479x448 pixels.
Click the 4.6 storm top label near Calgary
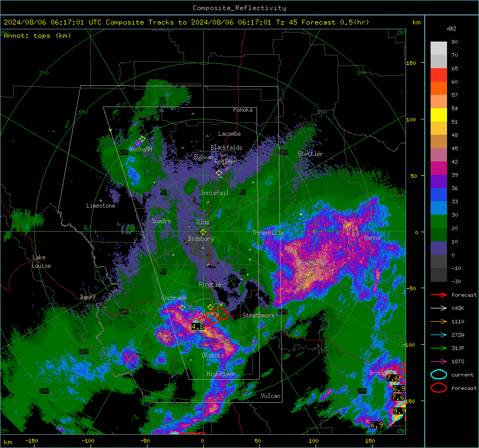click(x=197, y=327)
